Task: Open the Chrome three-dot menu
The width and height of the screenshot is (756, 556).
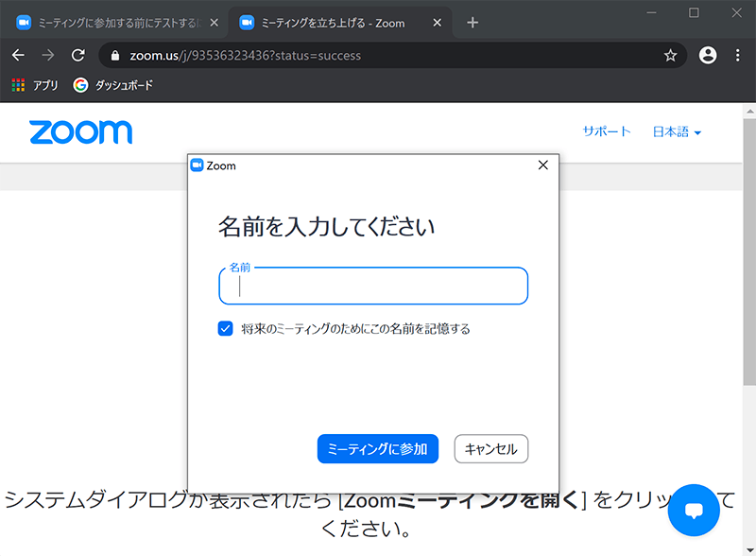Action: coord(737,56)
